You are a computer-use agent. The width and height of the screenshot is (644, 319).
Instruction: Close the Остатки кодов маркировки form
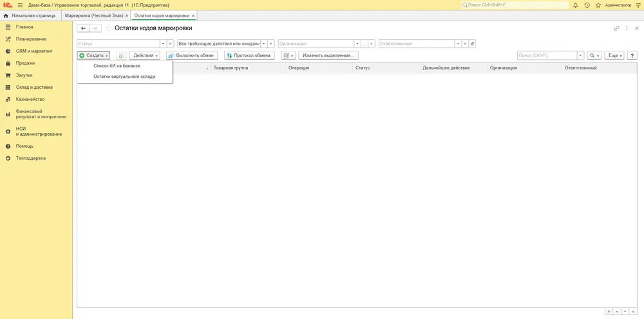(637, 28)
